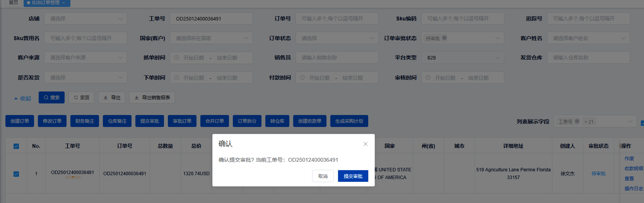644x203 pixels.
Task: Click the 财务备注 button
Action: (85, 121)
